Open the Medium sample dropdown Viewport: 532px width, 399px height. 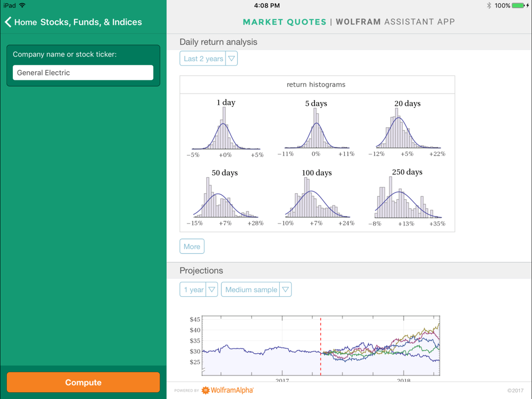(256, 290)
